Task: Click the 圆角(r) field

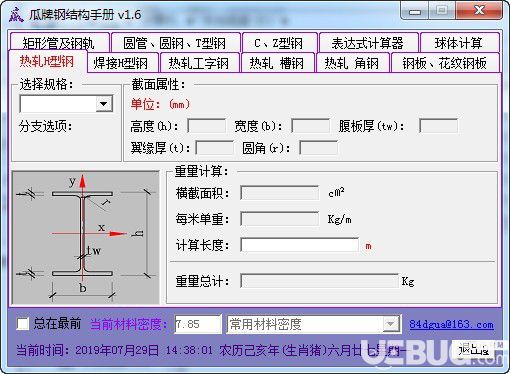Action: tap(318, 148)
